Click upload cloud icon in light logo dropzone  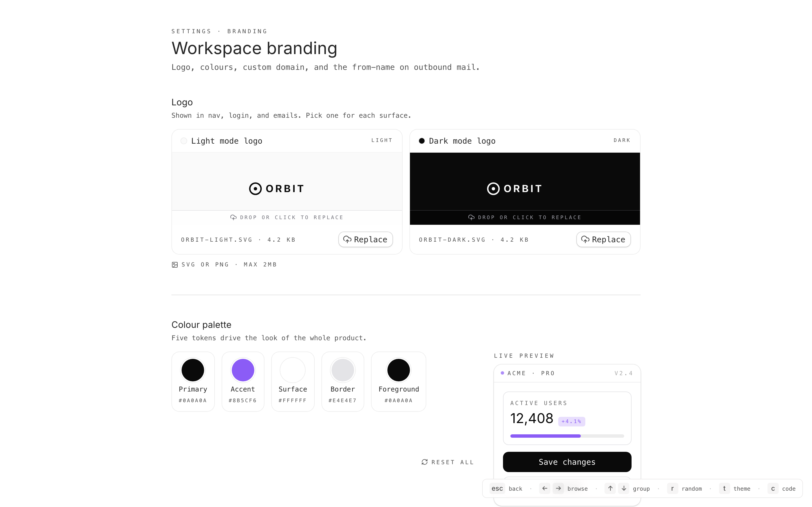233,218
